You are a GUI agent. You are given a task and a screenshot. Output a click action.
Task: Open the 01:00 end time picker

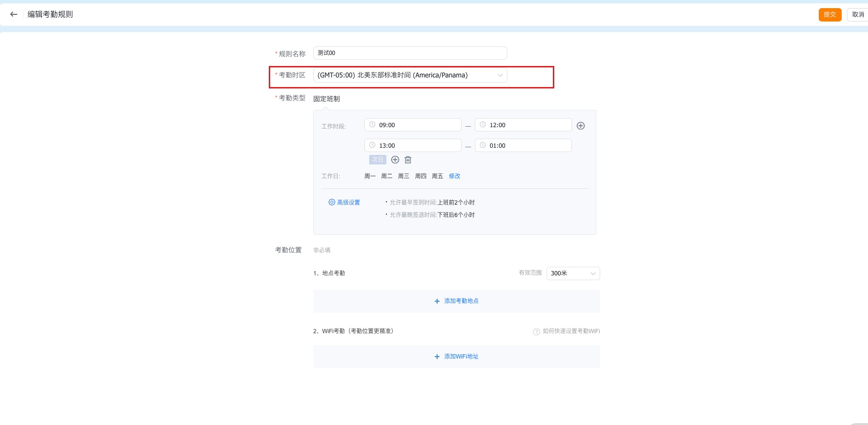click(523, 145)
